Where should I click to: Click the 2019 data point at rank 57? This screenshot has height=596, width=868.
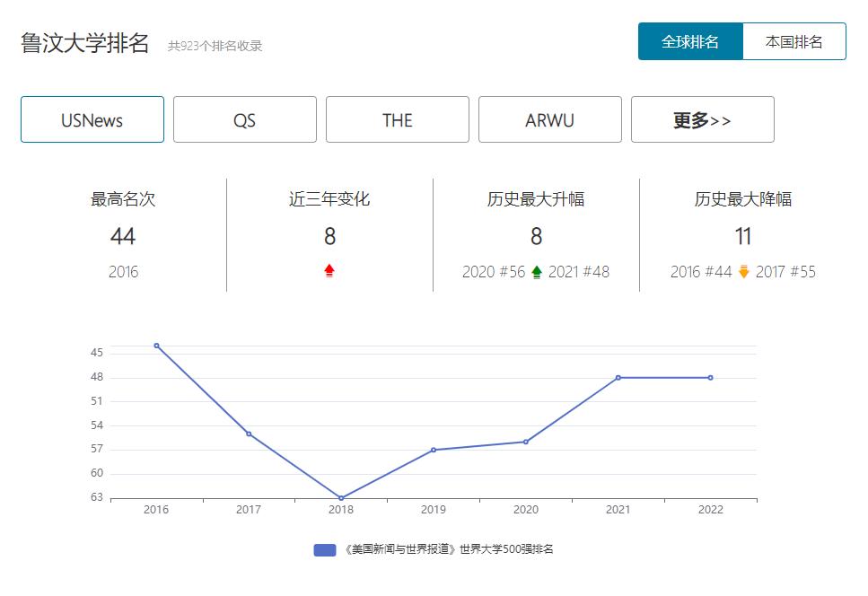click(434, 450)
